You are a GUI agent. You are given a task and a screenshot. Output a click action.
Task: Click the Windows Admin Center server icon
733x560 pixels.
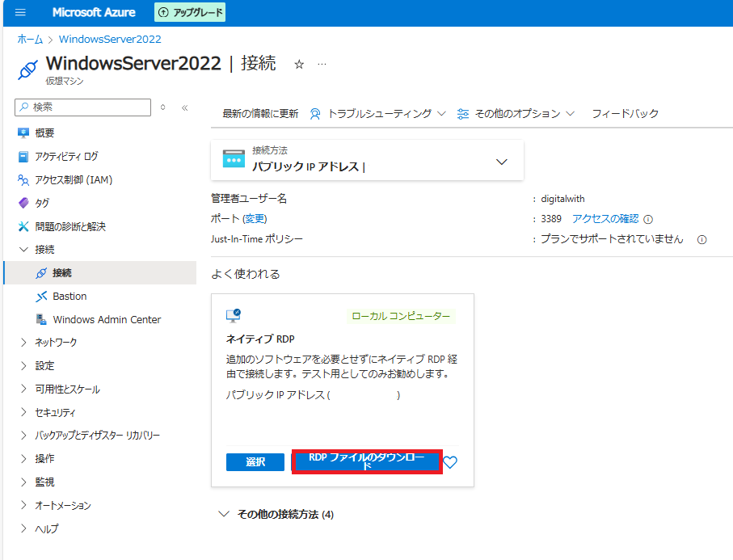(41, 319)
